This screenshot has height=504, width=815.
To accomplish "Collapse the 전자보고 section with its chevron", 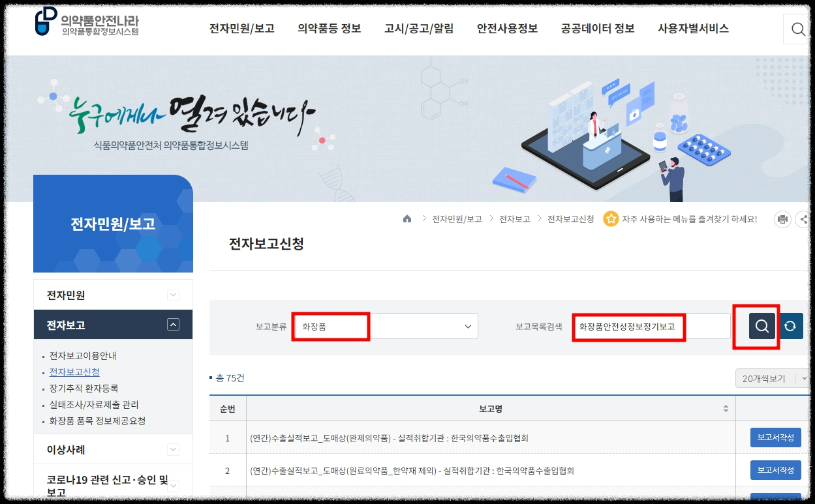I will (x=172, y=324).
